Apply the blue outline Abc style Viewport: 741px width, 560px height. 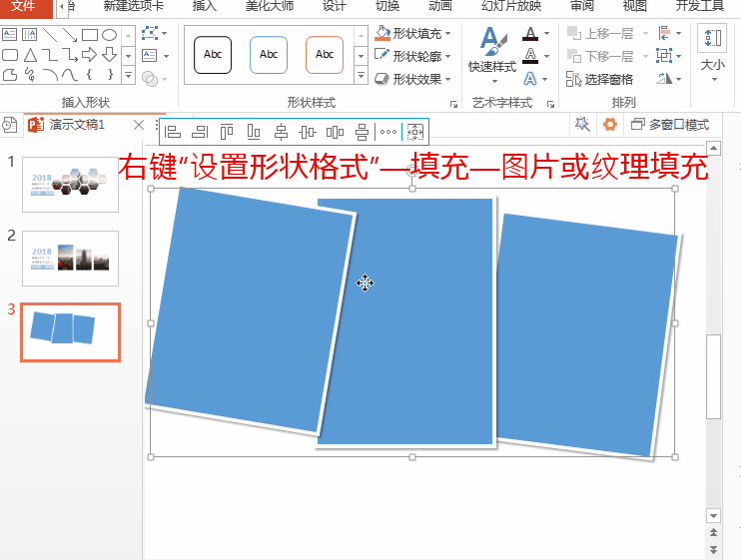click(269, 55)
